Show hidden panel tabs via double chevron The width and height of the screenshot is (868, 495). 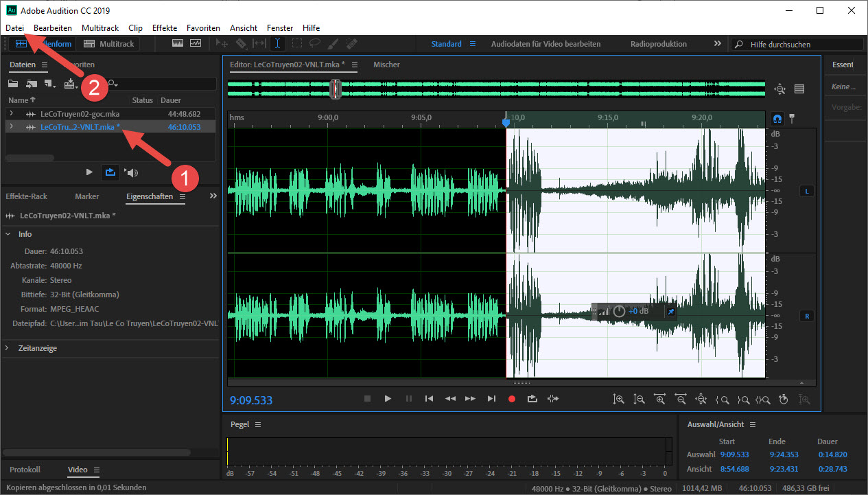pyautogui.click(x=213, y=196)
